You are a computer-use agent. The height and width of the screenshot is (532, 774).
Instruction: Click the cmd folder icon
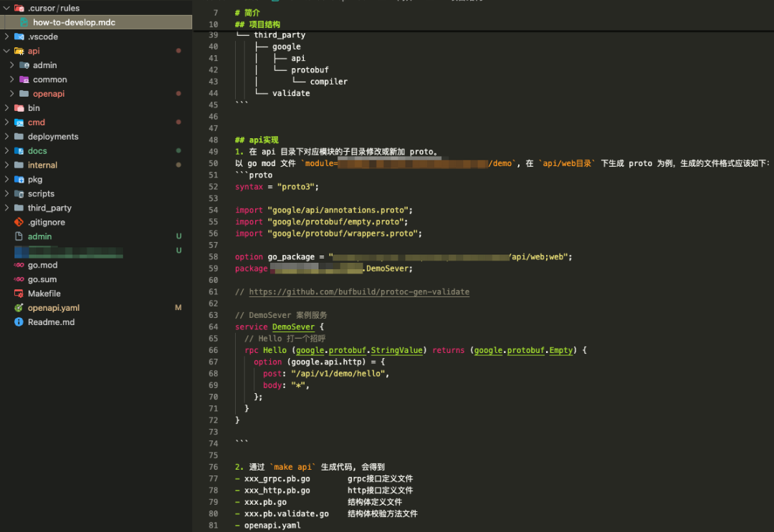19,122
